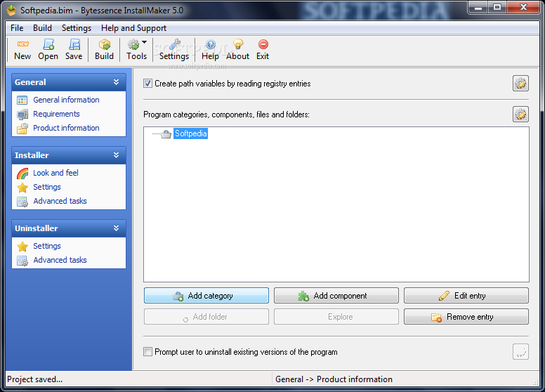Click the Add category button

[x=206, y=296]
